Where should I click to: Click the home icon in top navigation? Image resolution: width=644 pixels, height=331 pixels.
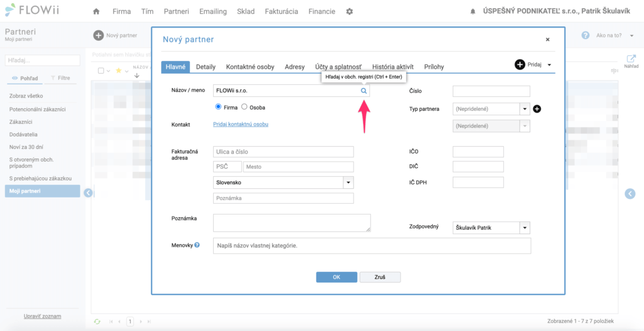(x=96, y=11)
